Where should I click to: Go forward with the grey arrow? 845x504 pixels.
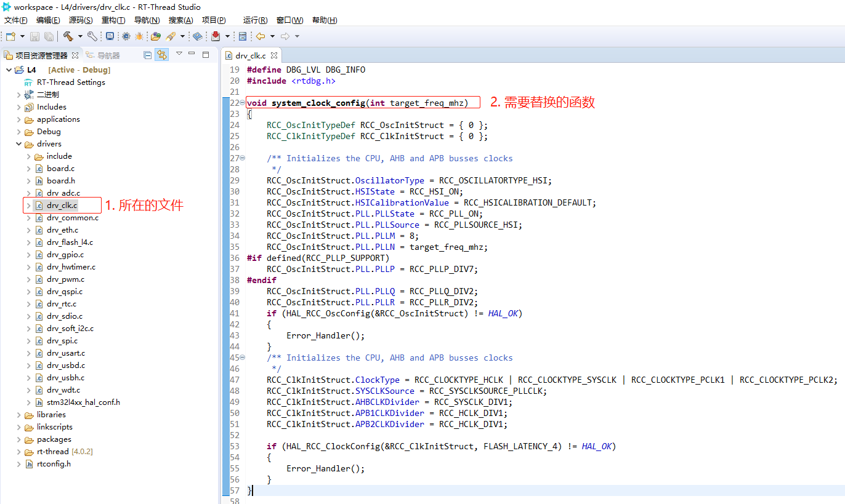pos(285,36)
